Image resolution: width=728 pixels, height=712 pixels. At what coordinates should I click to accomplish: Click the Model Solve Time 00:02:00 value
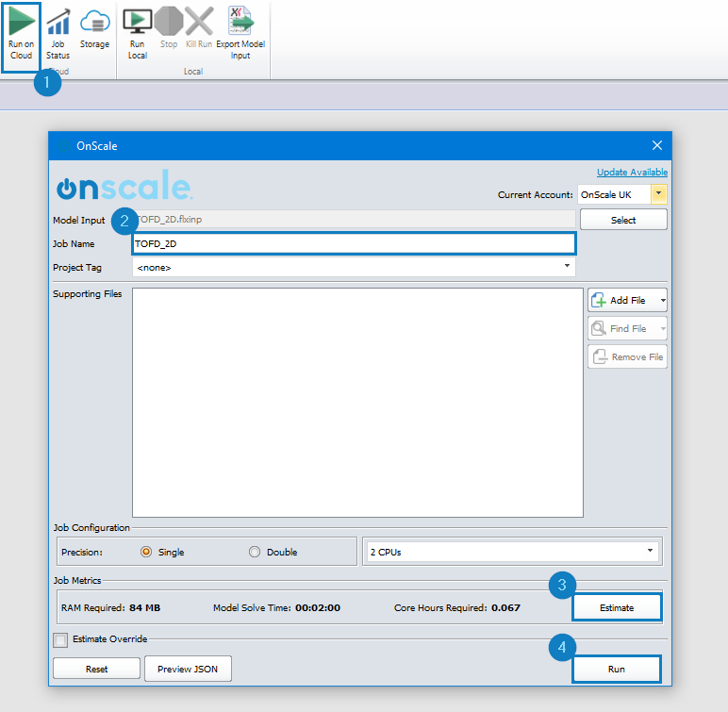tap(318, 607)
